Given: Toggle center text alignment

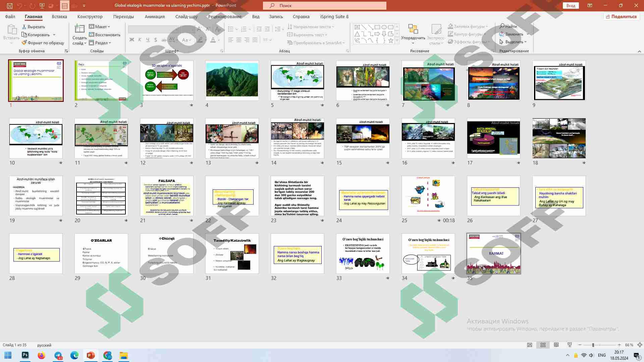Looking at the screenshot, I should (x=239, y=40).
